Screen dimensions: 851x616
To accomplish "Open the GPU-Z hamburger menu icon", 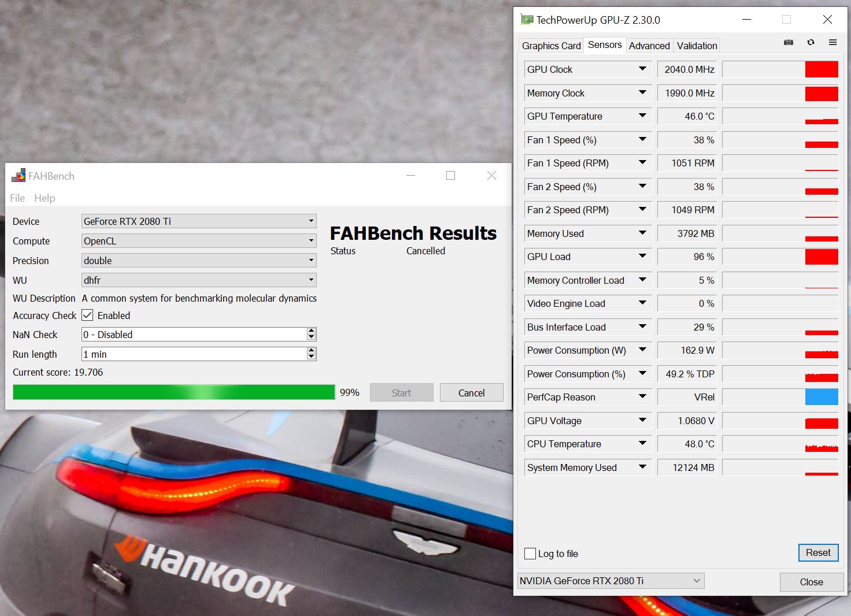I will pos(832,42).
